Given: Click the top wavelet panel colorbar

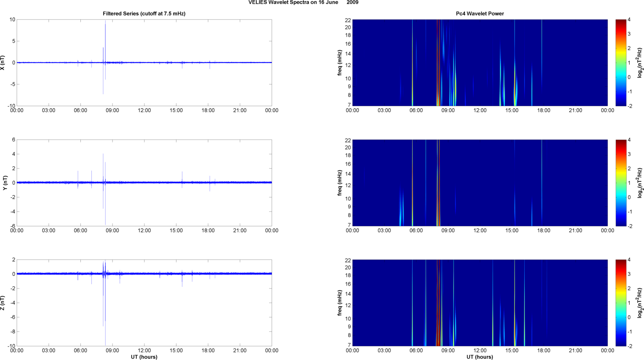Looking at the screenshot, I should (620, 63).
